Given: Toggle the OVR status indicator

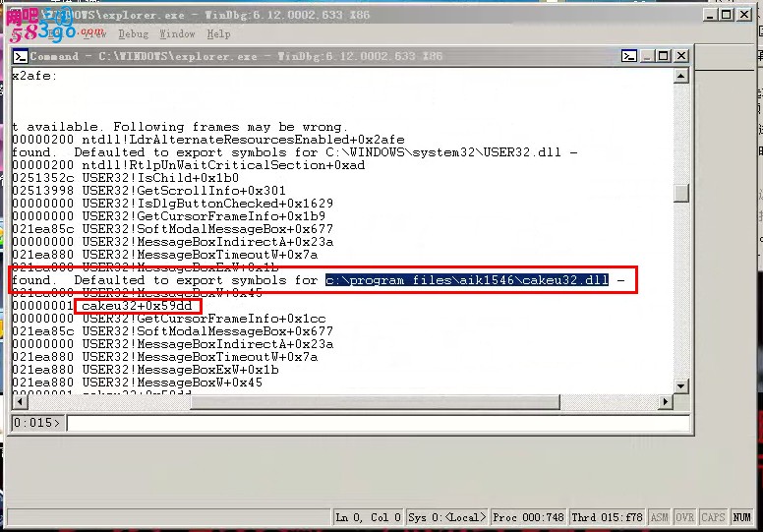Looking at the screenshot, I should [x=684, y=517].
